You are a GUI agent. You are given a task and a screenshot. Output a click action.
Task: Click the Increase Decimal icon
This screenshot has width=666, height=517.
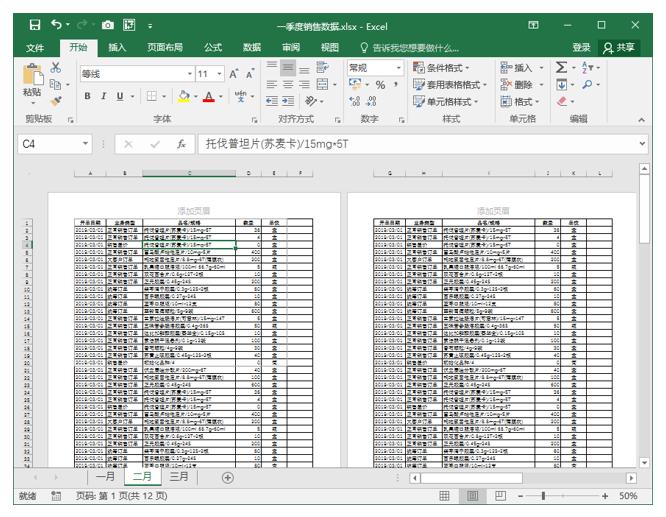355,101
